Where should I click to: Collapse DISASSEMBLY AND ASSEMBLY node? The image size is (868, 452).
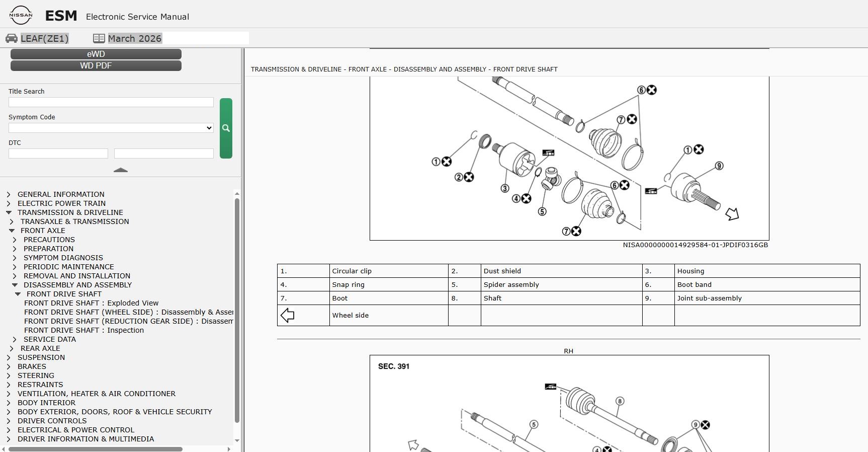point(15,285)
